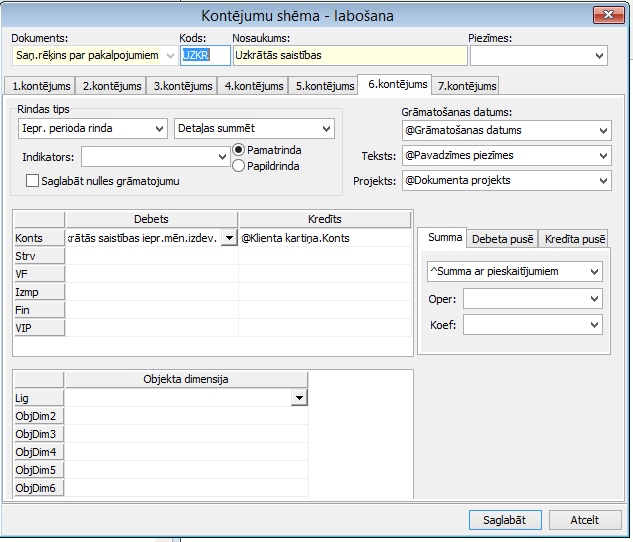Select the Papildrinda radio option
This screenshot has width=633, height=542.
tap(239, 166)
